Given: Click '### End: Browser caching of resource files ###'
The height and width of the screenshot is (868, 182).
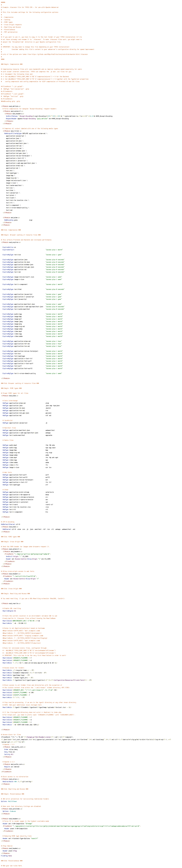Looking at the screenshot, I should click(20, 383).
